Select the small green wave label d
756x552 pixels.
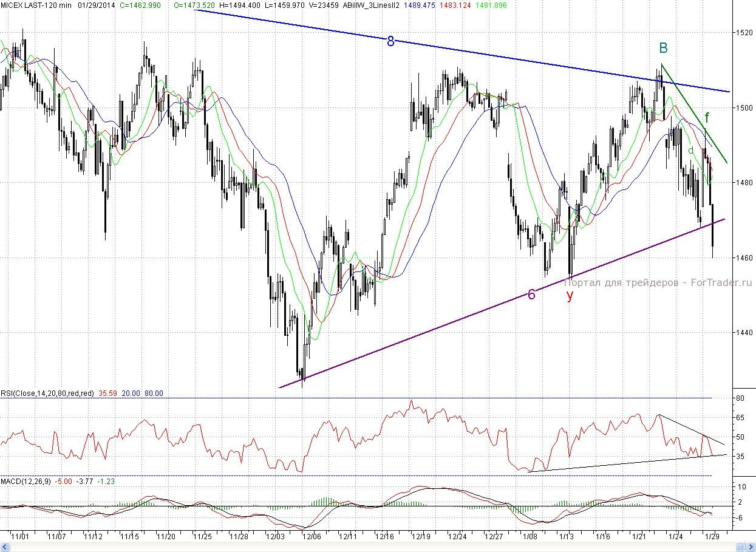coord(690,150)
